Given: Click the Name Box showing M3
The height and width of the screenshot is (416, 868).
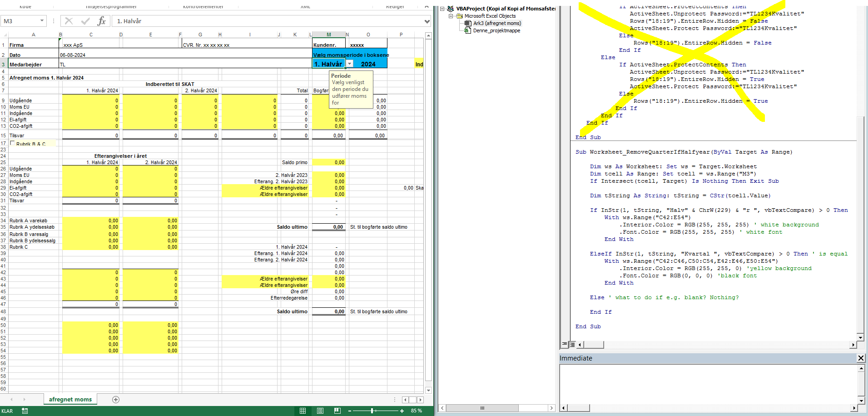Looking at the screenshot, I should point(20,21).
